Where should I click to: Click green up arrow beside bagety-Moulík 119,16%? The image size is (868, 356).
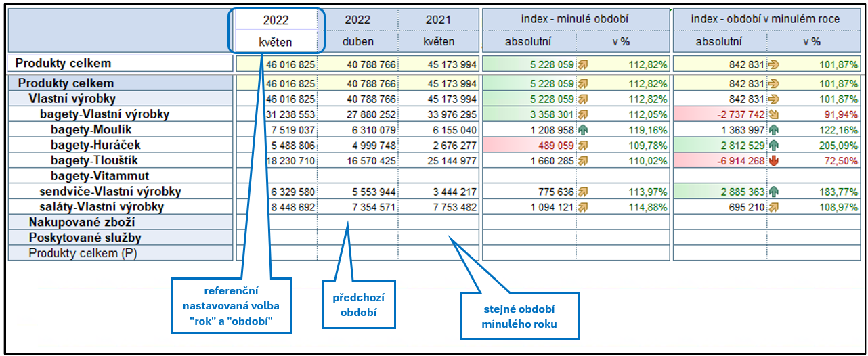click(583, 129)
